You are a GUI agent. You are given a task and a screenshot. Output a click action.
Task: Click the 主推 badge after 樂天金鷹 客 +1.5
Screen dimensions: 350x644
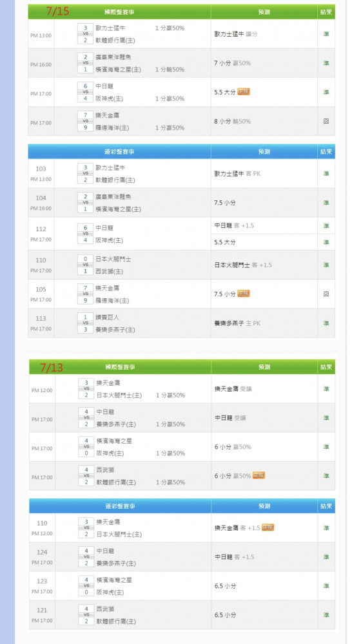coord(267,527)
